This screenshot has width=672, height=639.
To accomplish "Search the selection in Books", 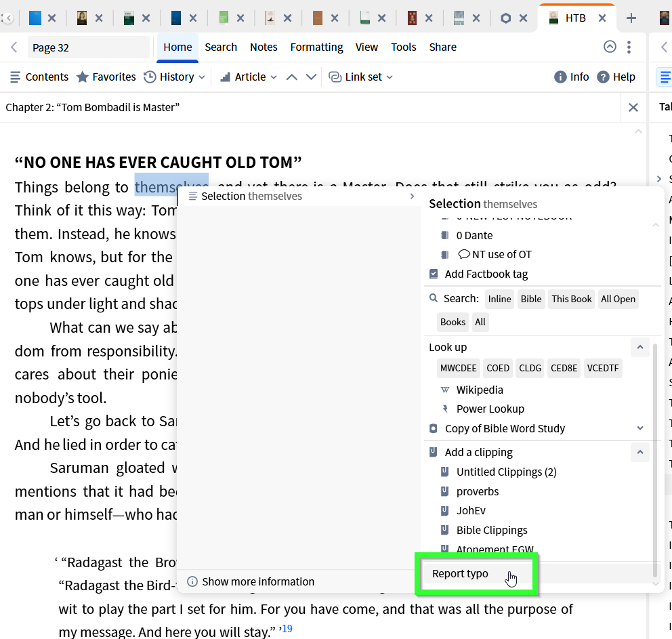I will pos(453,322).
